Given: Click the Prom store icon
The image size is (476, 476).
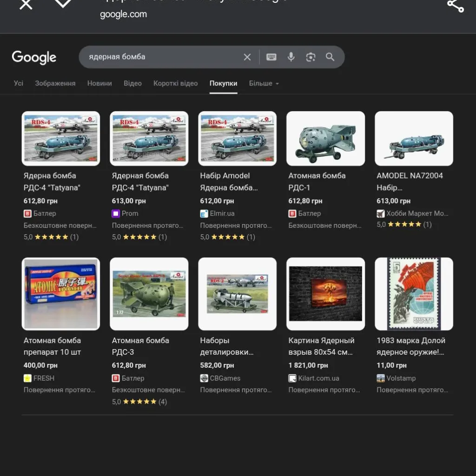Looking at the screenshot, I should (x=116, y=214).
